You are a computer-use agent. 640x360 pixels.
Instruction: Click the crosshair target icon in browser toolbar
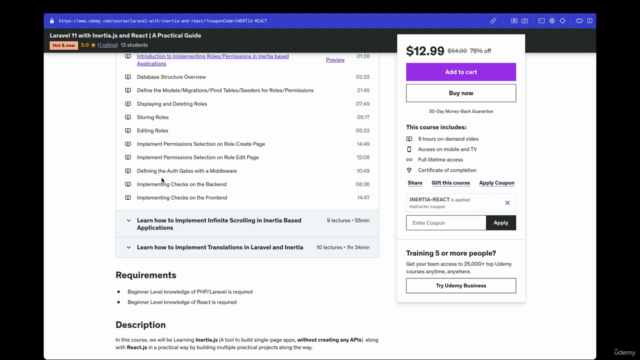(562, 21)
